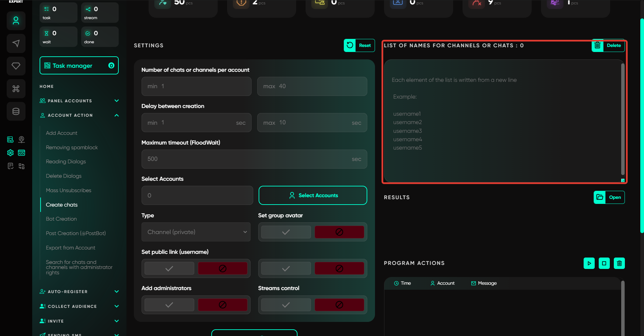Image resolution: width=644 pixels, height=336 pixels.
Task: Click the code window icon in sidebar
Action: tap(21, 153)
